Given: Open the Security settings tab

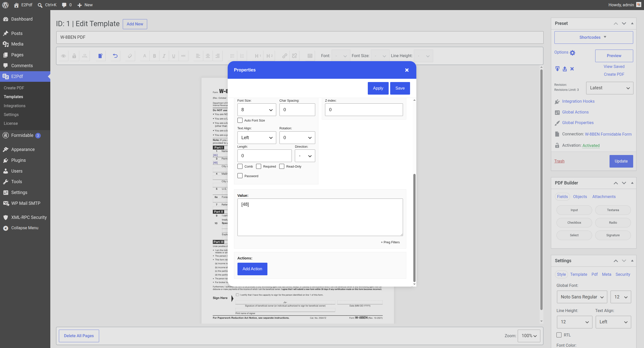Looking at the screenshot, I should coord(623,274).
